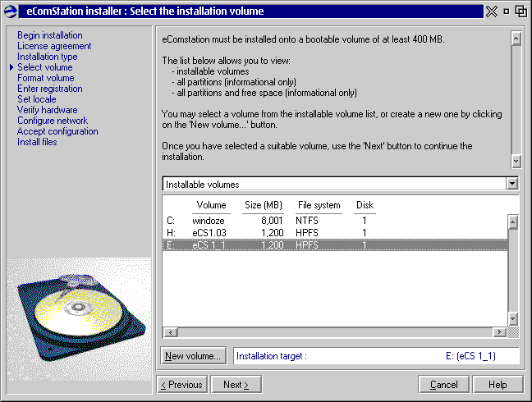Click Select volume step
The height and width of the screenshot is (402, 532).
tap(45, 67)
